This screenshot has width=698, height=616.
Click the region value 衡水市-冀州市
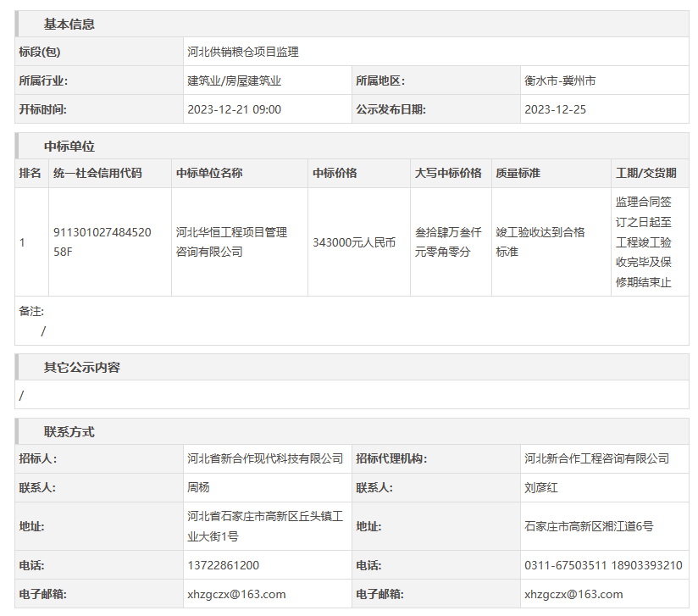[560, 80]
